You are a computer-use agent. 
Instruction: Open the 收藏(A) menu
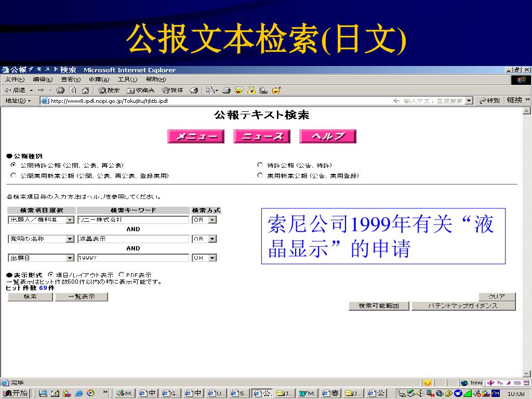(99, 79)
